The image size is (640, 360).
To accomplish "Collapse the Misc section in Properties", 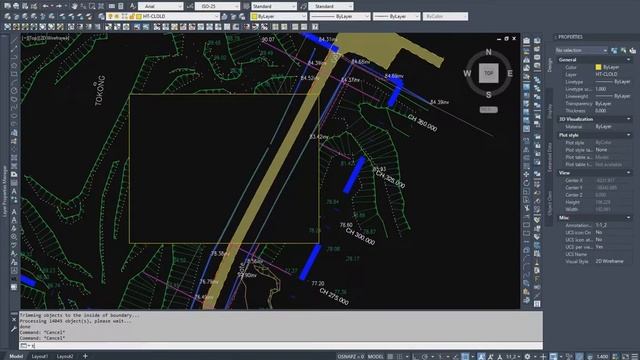I will [x=629, y=218].
